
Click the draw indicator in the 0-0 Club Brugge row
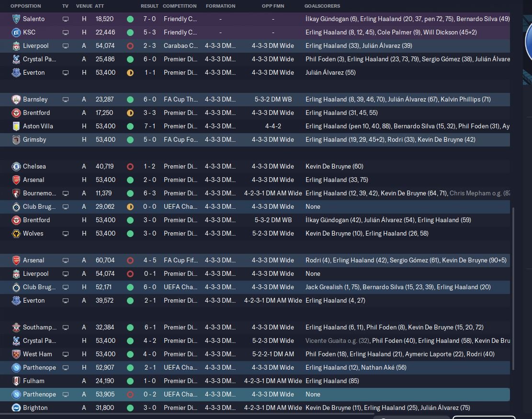point(130,207)
